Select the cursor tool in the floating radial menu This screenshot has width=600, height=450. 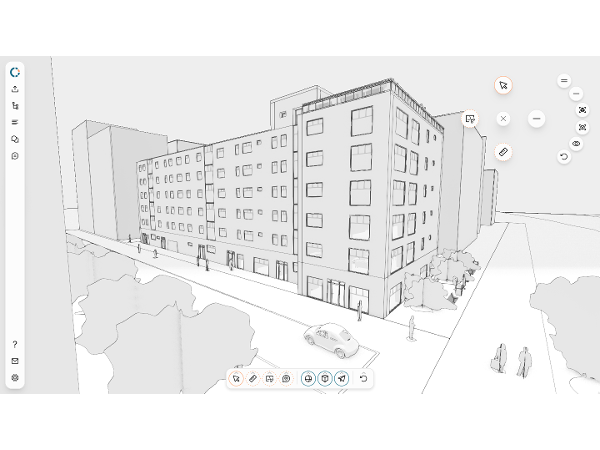pyautogui.click(x=503, y=85)
